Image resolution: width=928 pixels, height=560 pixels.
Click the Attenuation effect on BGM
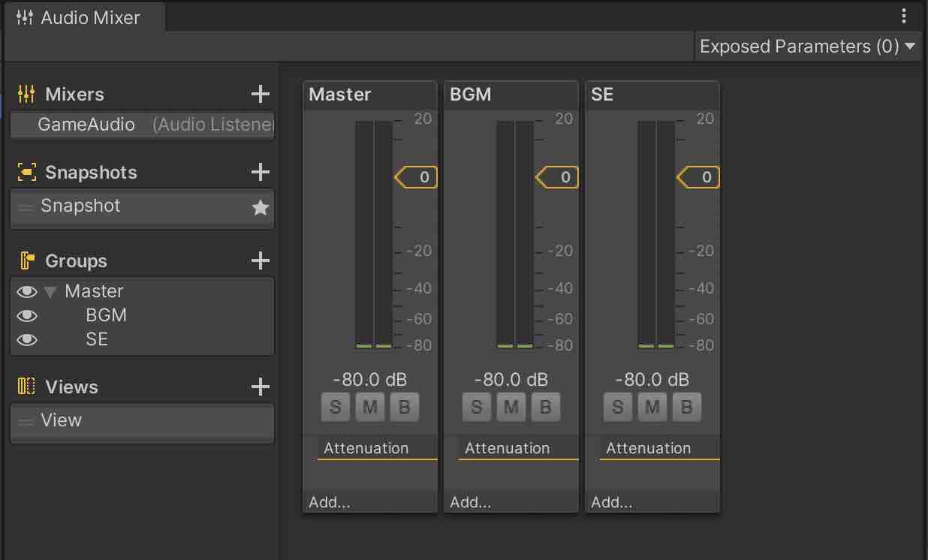(508, 447)
